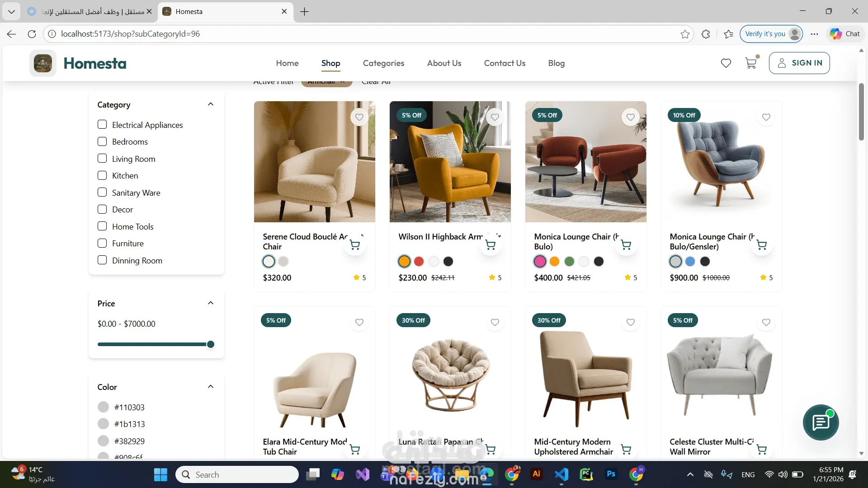Screen dimensions: 868x488
Task: Select the red swatch on Wilson II Armchair
Action: pos(419,261)
